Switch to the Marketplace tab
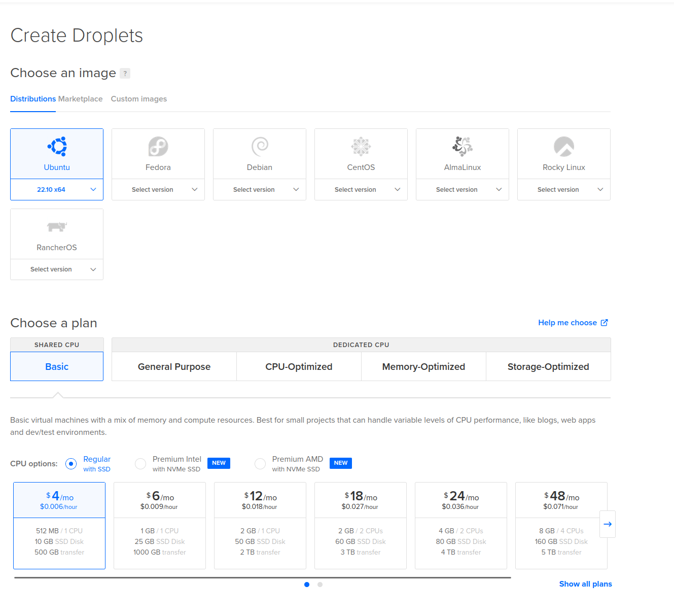674x616 pixels. (80, 99)
